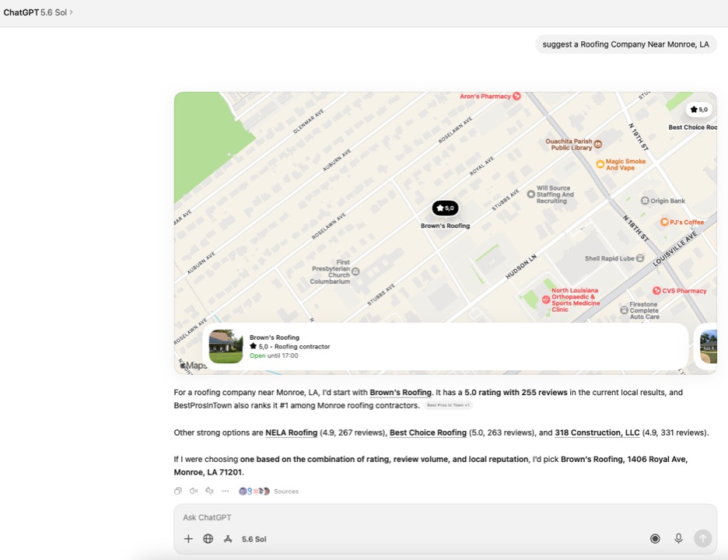728x560 pixels.
Task: Open the NELA Roofing link
Action: click(x=291, y=432)
